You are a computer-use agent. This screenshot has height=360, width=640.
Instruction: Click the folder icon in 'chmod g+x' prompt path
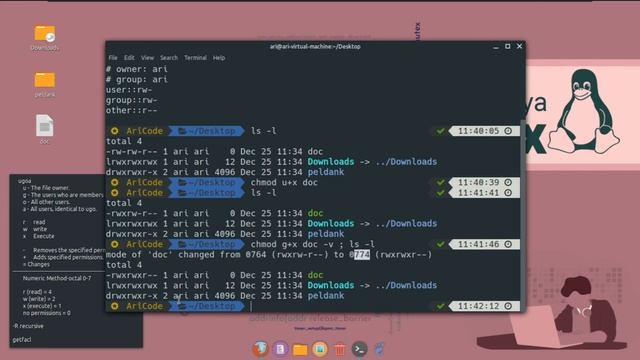pyautogui.click(x=182, y=244)
